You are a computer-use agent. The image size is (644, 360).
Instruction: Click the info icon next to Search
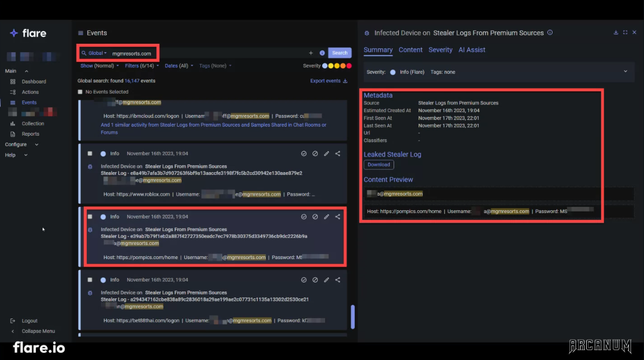point(322,53)
